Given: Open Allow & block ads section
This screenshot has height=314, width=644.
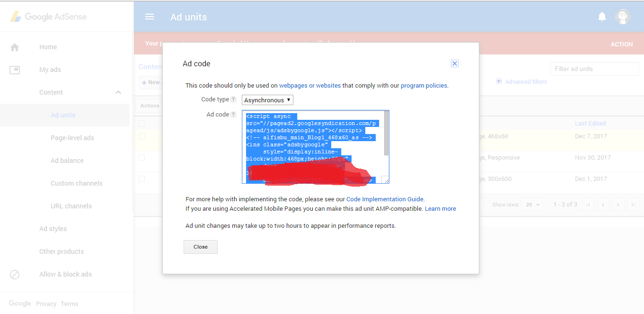Looking at the screenshot, I should (x=65, y=274).
